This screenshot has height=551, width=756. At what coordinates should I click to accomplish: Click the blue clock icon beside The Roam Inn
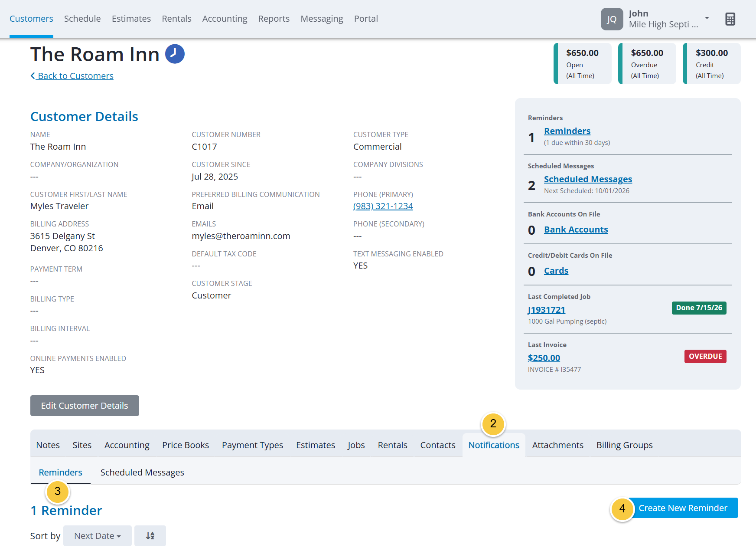(175, 54)
